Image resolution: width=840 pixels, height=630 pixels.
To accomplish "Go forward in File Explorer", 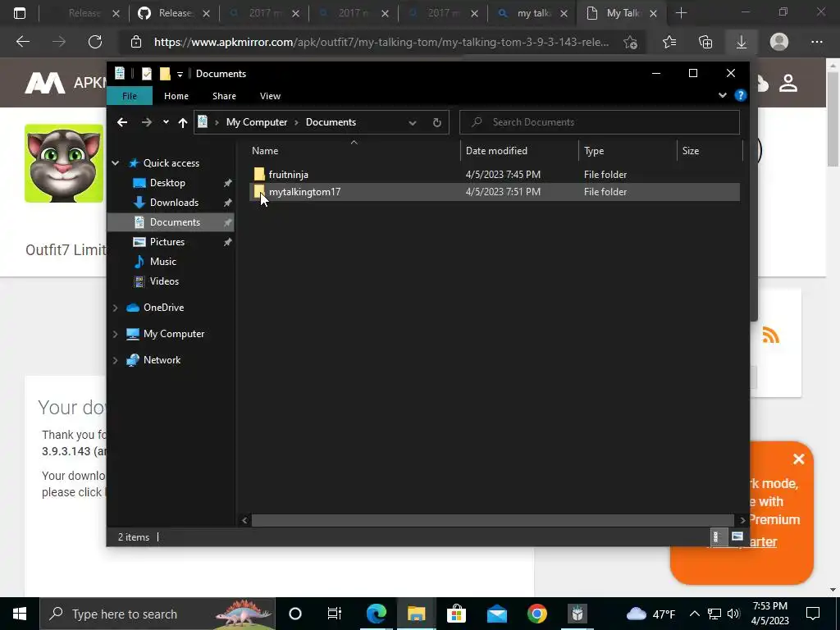I will click(x=146, y=122).
